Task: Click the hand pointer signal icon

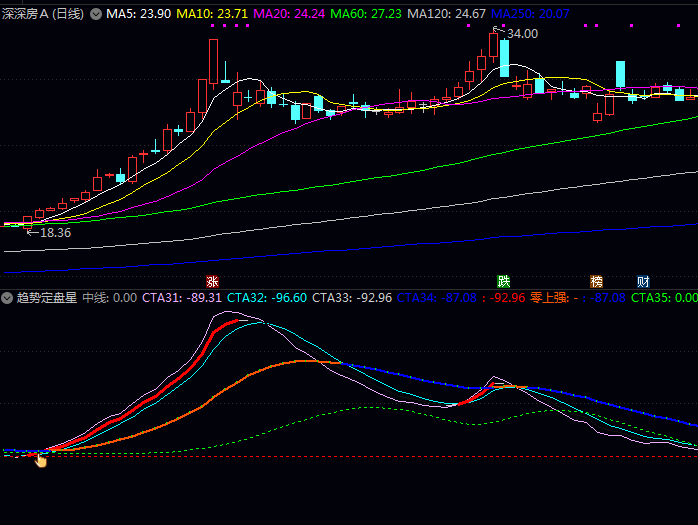Action: point(42,459)
